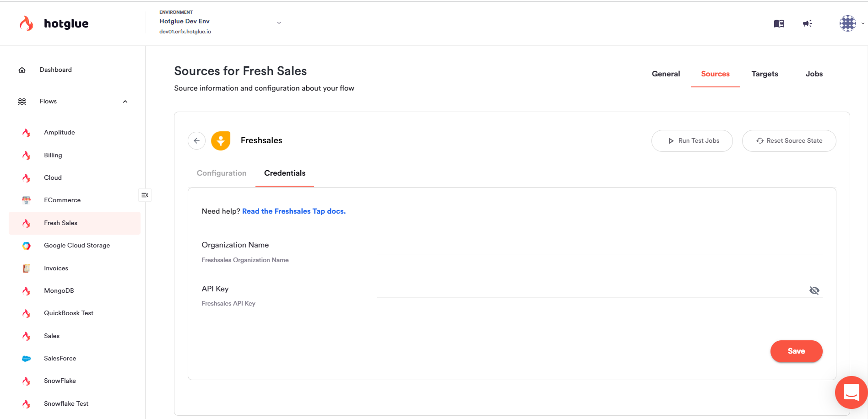Collapse the Flows section chevron
The height and width of the screenshot is (419, 868).
coord(125,102)
